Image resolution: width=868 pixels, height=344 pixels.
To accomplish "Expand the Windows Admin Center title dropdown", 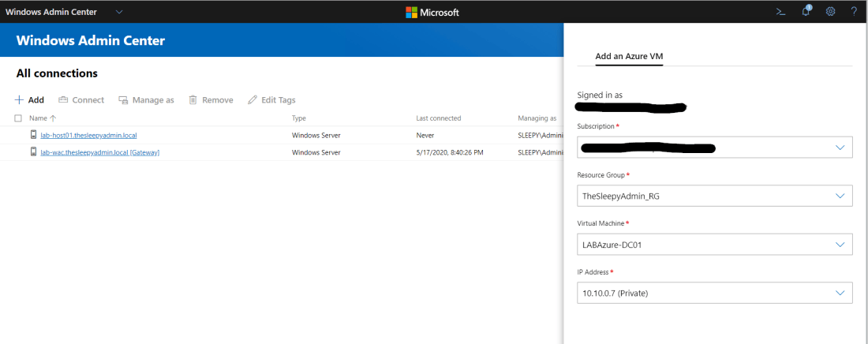I will point(119,12).
